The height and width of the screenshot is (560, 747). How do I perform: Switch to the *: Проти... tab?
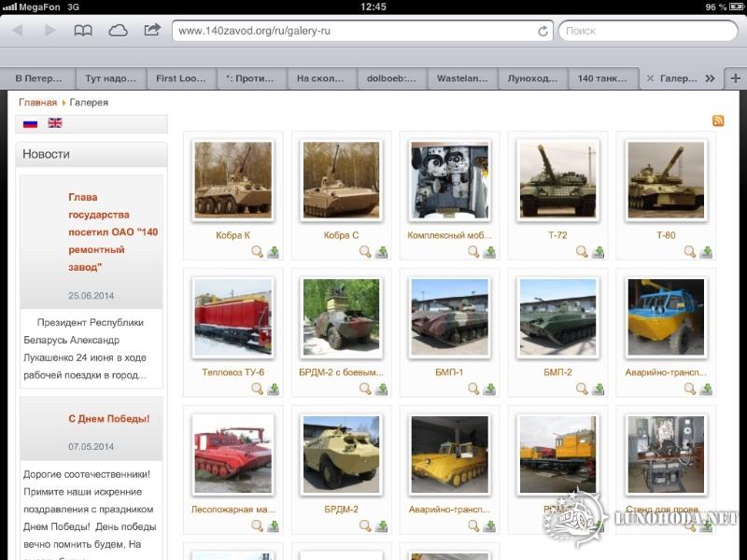250,78
